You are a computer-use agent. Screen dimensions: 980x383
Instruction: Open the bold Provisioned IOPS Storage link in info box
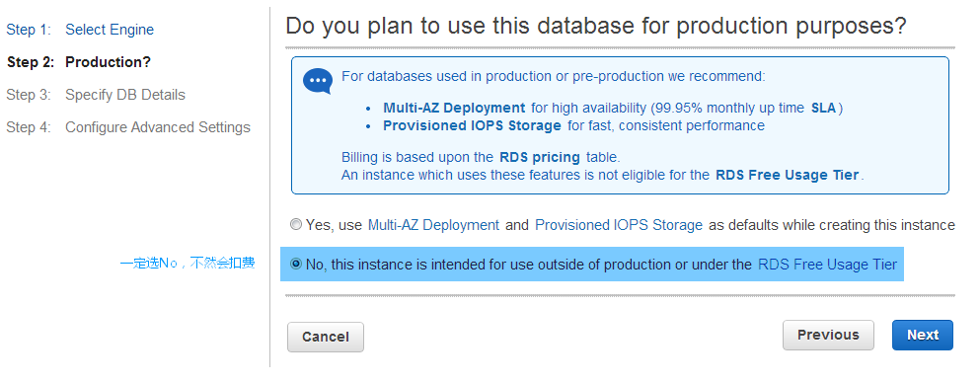(x=472, y=125)
